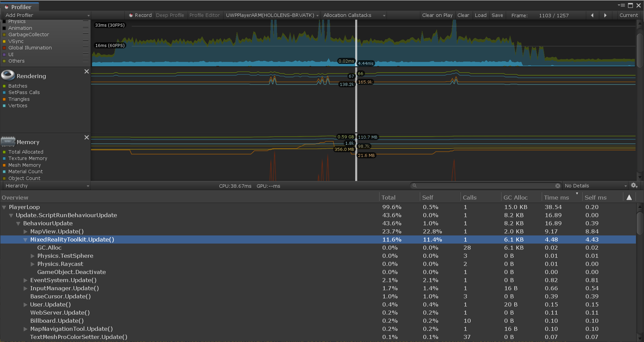This screenshot has height=342, width=644.
Task: Click the Memory module icon
Action: pyautogui.click(x=8, y=141)
